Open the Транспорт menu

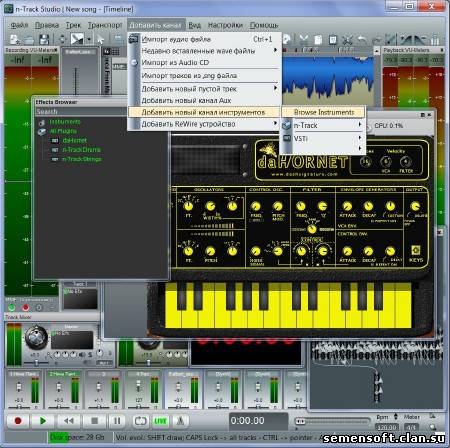(105, 25)
